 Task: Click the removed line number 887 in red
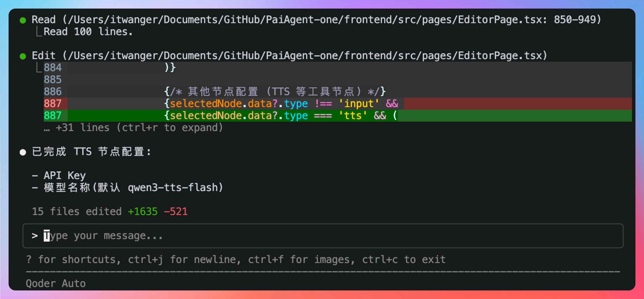[x=53, y=104]
